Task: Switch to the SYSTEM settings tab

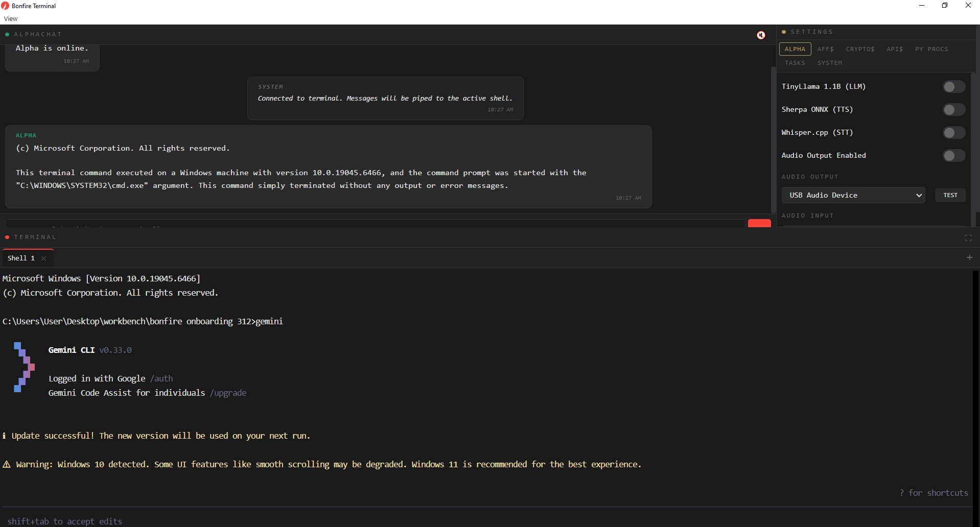Action: 830,63
